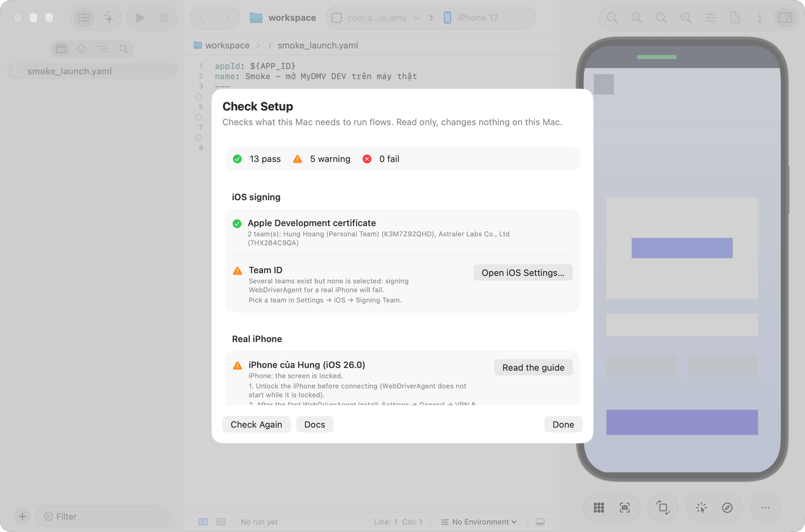This screenshot has height=532, width=805.
Task: Select smoke_launch.yaml in file sidebar
Action: pos(92,71)
